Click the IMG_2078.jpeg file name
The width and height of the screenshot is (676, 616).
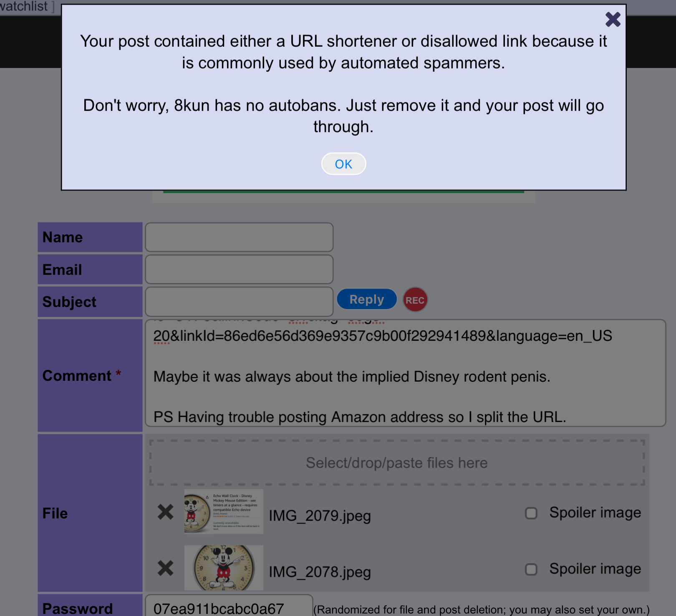320,572
